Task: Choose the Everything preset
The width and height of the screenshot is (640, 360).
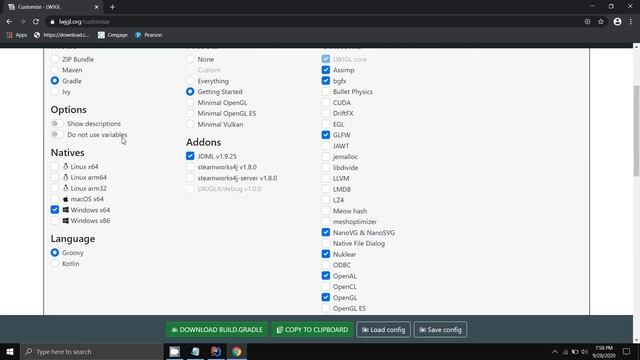Action: click(x=190, y=81)
